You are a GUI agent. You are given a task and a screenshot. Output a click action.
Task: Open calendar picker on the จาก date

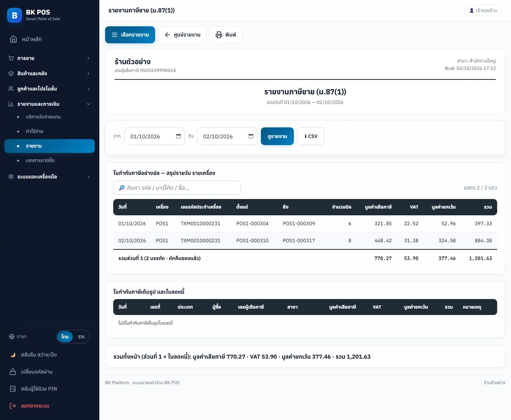pyautogui.click(x=178, y=136)
